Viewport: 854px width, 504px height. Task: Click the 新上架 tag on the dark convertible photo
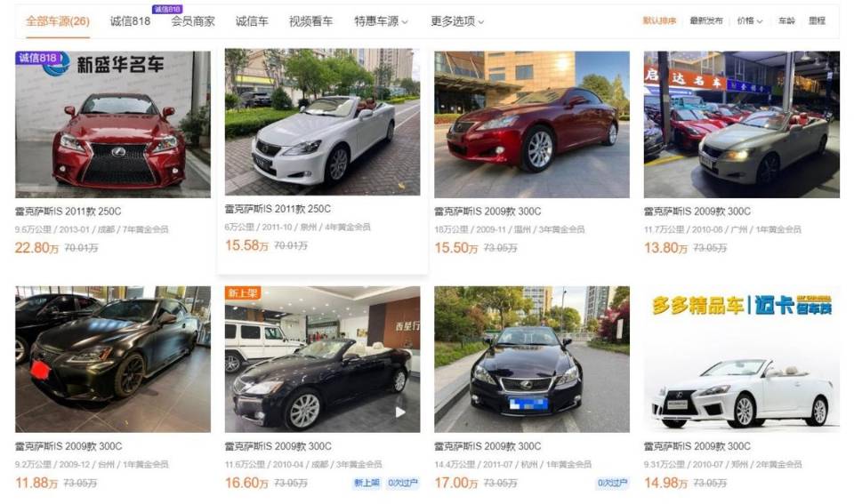[x=242, y=292]
